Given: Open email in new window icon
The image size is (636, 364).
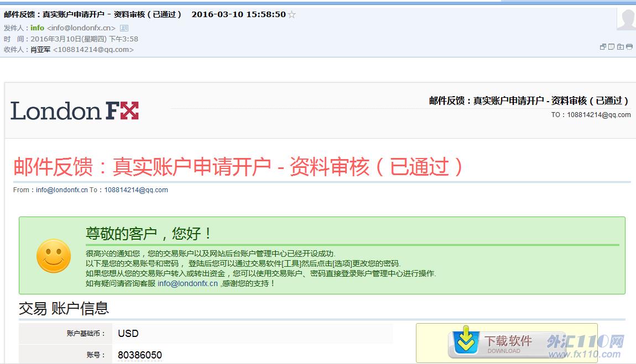Looking at the screenshot, I should click(603, 47).
